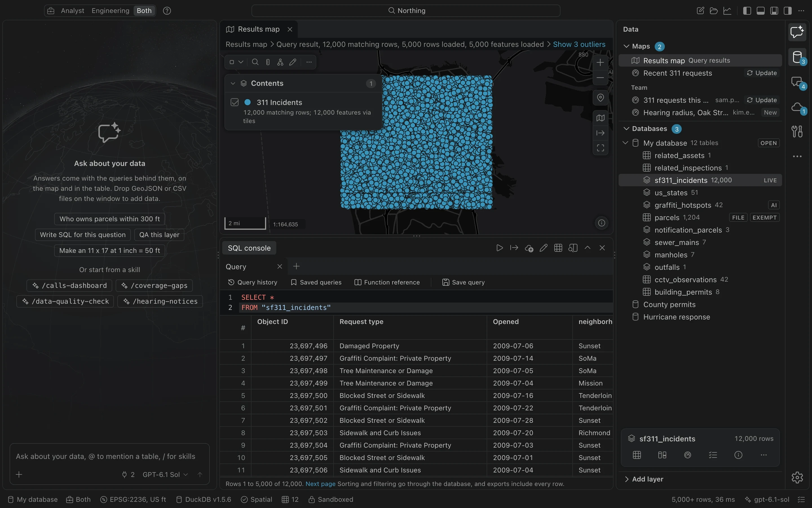Collapse the Databases section
The height and width of the screenshot is (508, 812).
[x=626, y=129]
